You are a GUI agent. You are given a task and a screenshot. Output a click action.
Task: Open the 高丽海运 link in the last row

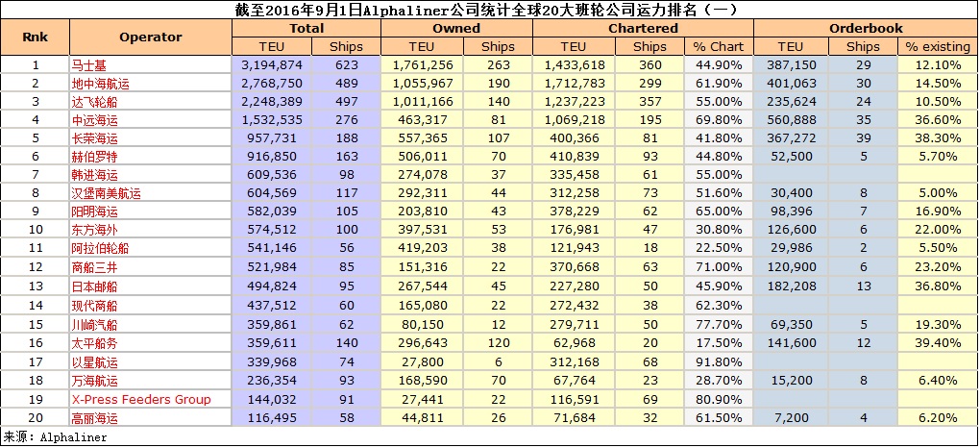94,417
